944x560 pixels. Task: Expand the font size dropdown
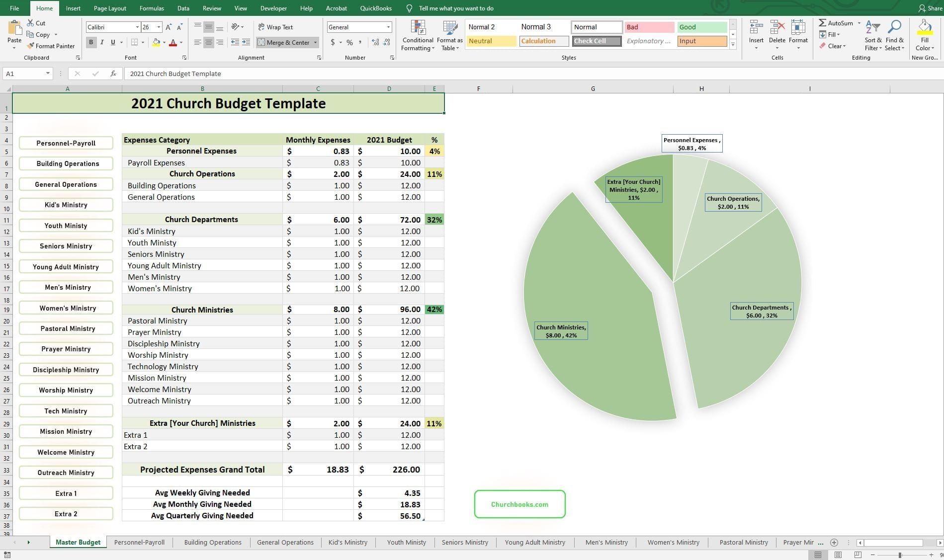click(x=159, y=27)
